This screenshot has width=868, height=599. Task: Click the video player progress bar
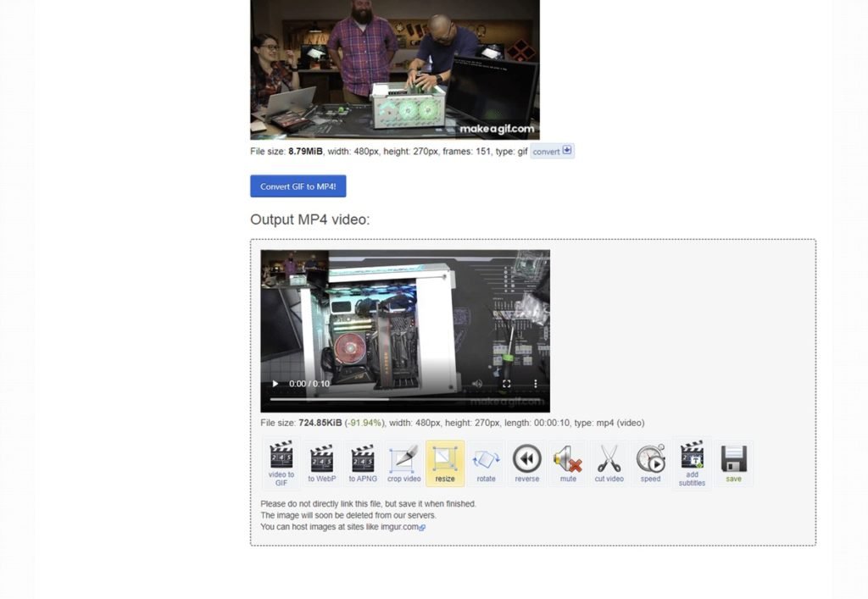[x=404, y=399]
